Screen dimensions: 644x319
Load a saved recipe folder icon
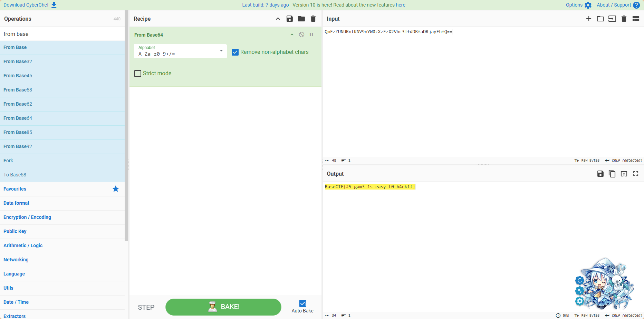click(301, 19)
